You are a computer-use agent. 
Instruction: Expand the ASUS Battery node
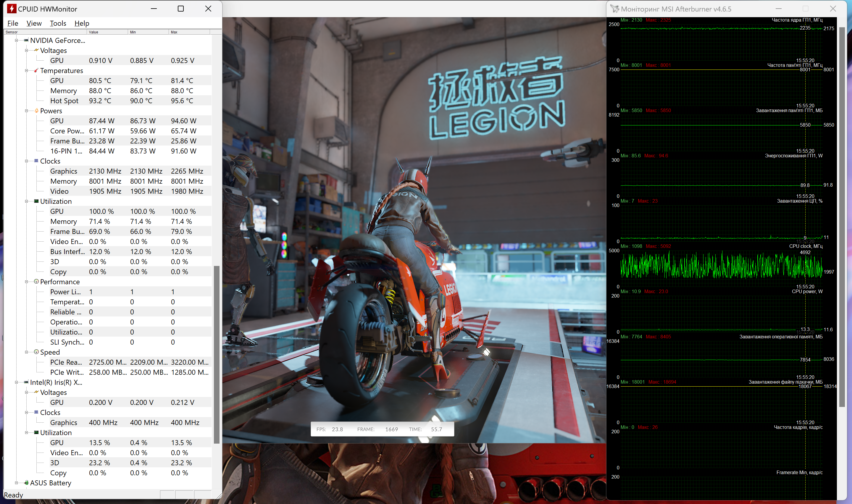point(16,483)
